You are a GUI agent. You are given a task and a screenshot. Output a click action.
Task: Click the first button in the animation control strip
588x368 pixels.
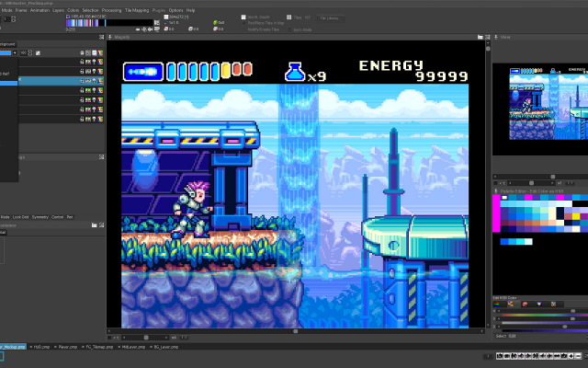click(500, 356)
